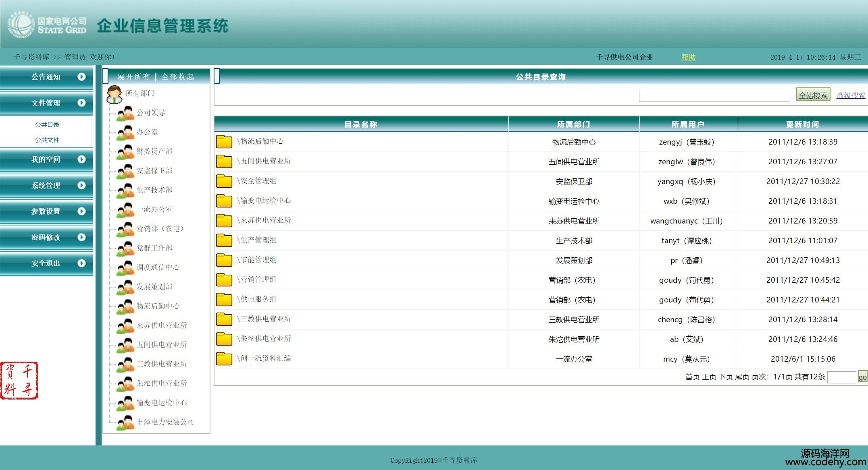Focus the site search input field
The width and height of the screenshot is (868, 470).
tap(714, 96)
